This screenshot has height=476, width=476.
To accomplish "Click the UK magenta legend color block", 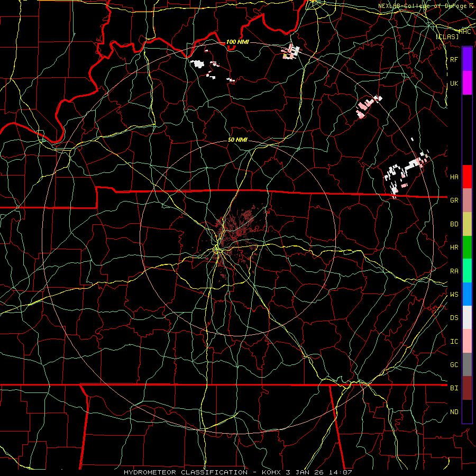I will coord(467,83).
